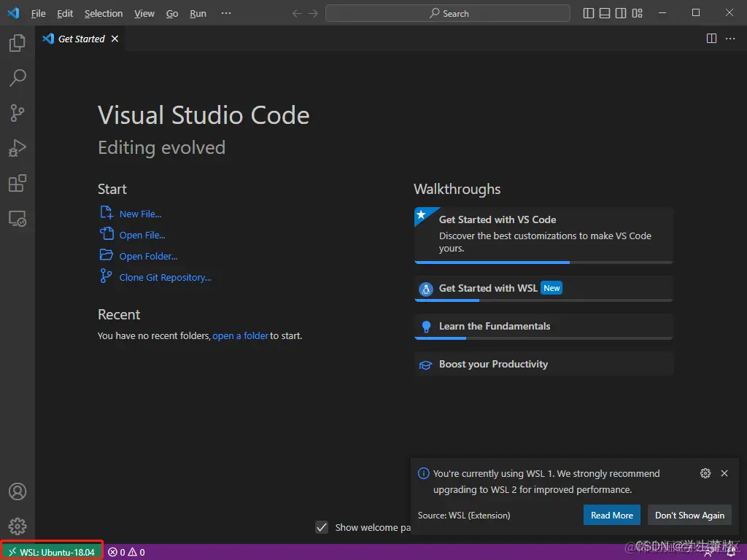This screenshot has height=560, width=747.
Task: Click the errors and warnings status item
Action: click(126, 552)
